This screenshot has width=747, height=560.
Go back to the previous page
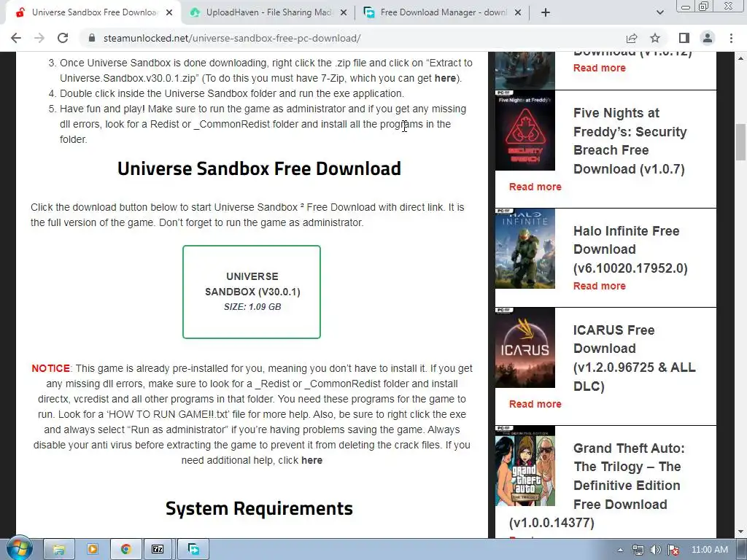[16, 38]
